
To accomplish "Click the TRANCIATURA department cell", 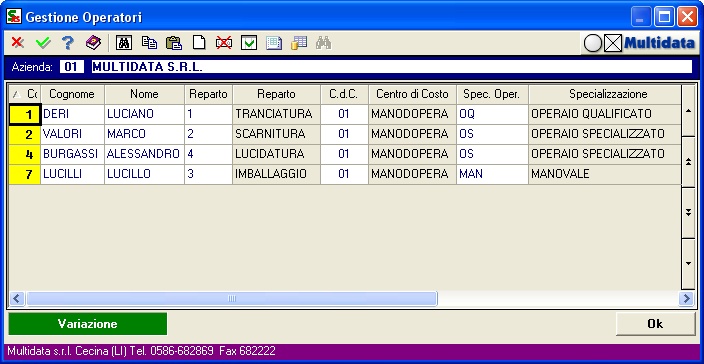I will tap(276, 114).
